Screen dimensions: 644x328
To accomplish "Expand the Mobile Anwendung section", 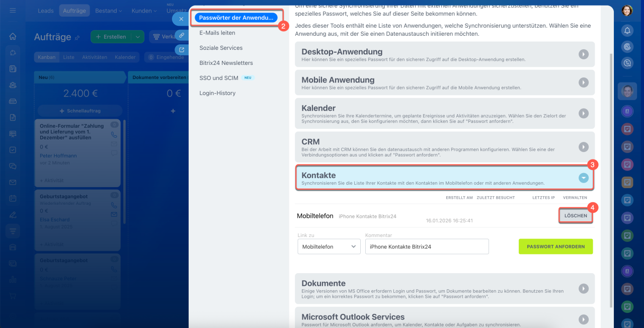I will (584, 83).
